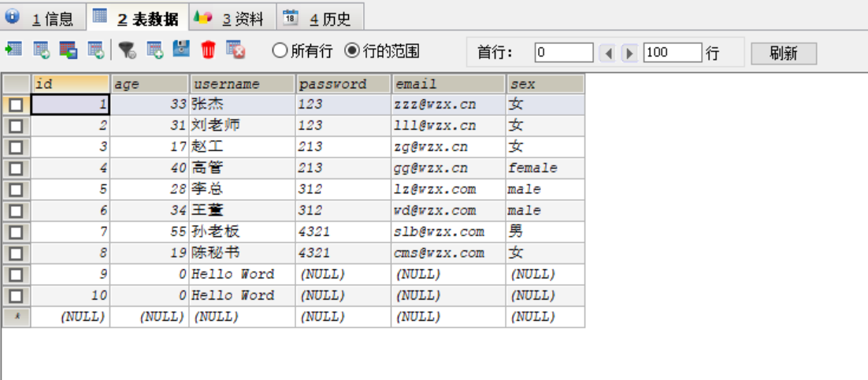Select age cell 40
The image size is (868, 380).
pyautogui.click(x=150, y=168)
